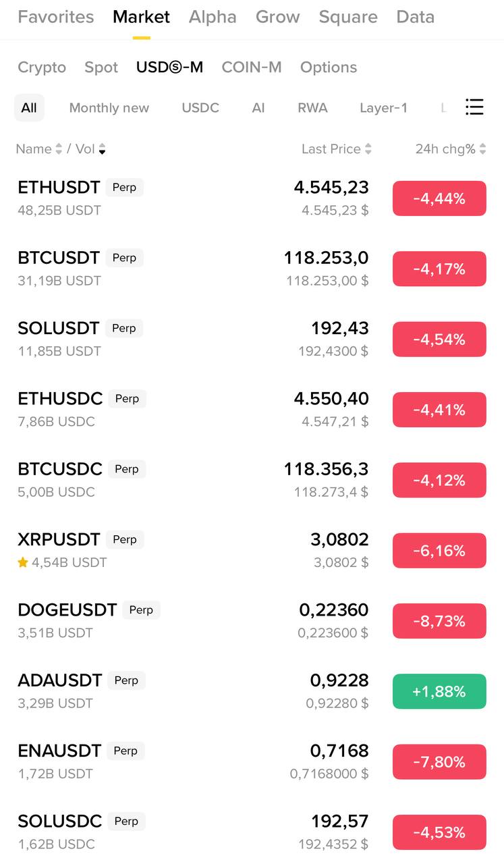
Task: Click the star icon beside XRPUSDT volume
Action: [23, 562]
